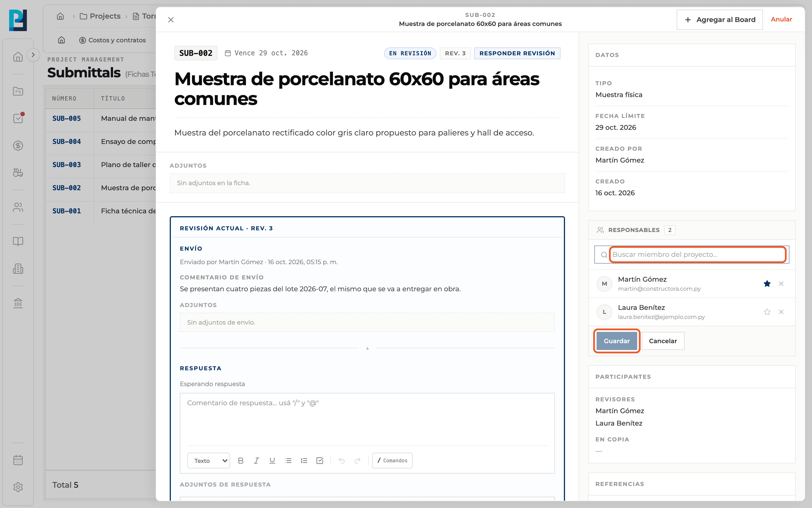Open SUB-005 row in Submittals table
This screenshot has width=812, height=508.
(101, 118)
